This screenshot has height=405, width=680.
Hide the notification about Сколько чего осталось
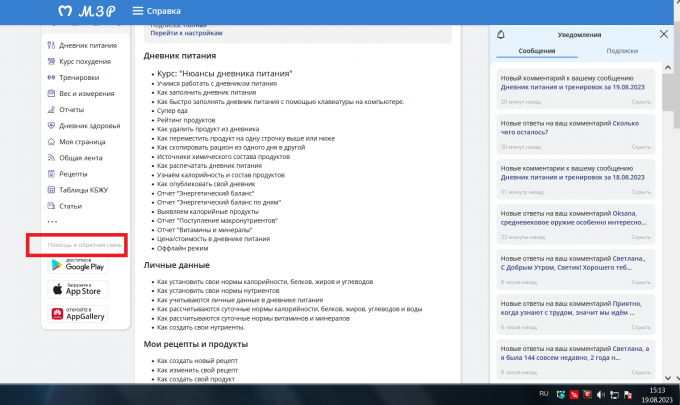[640, 145]
